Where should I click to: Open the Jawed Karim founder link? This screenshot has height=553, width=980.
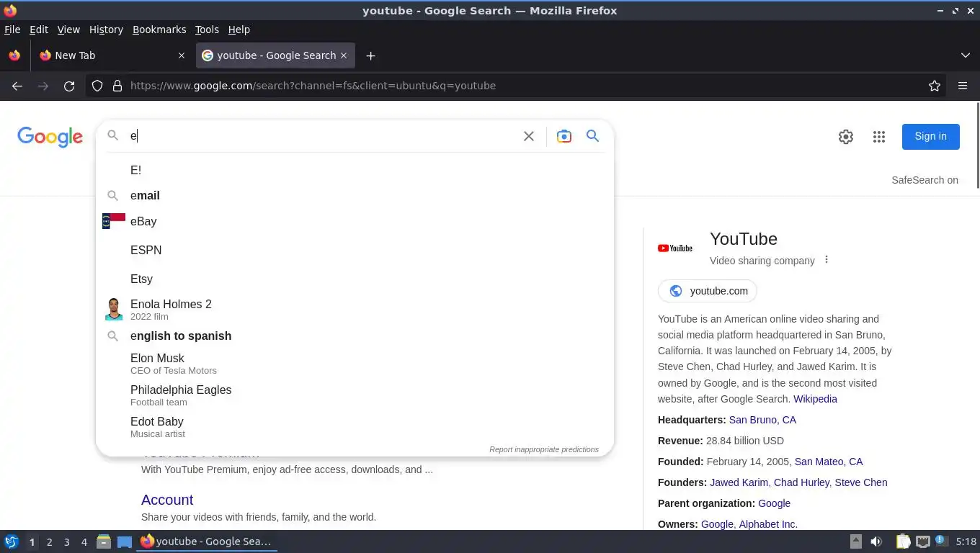(739, 482)
